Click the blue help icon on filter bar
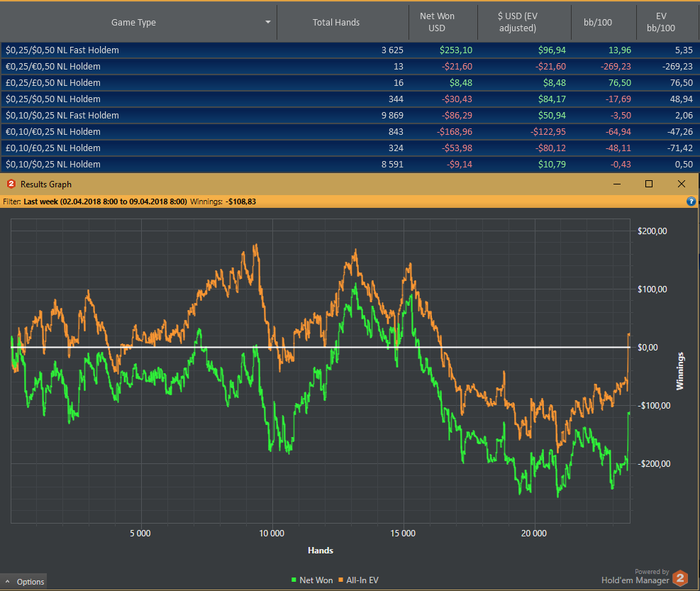The image size is (700, 591). tap(691, 201)
